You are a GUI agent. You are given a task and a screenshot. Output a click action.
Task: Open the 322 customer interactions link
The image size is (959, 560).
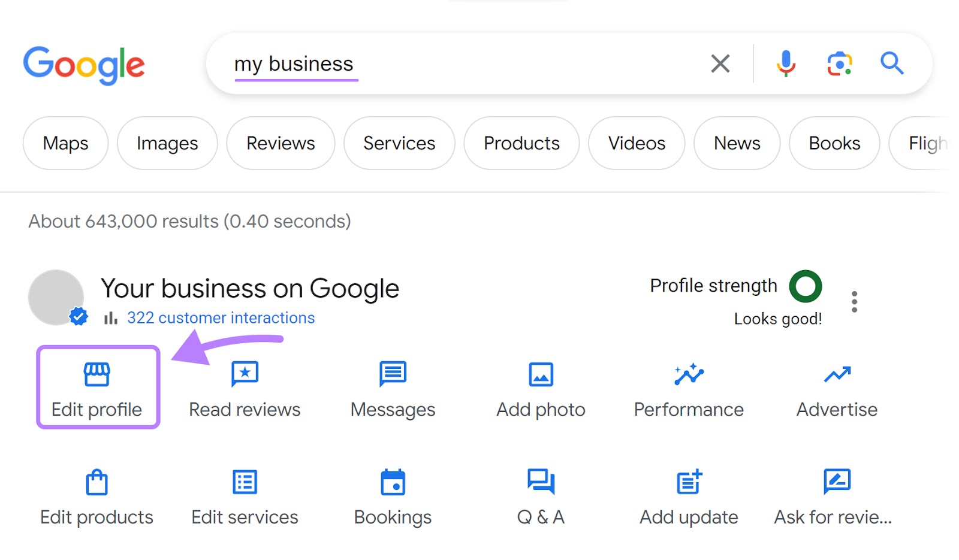point(220,317)
